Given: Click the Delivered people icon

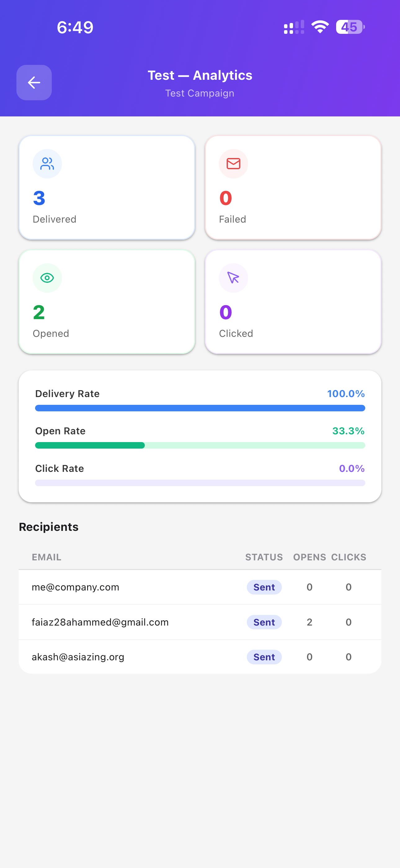Looking at the screenshot, I should [x=47, y=164].
